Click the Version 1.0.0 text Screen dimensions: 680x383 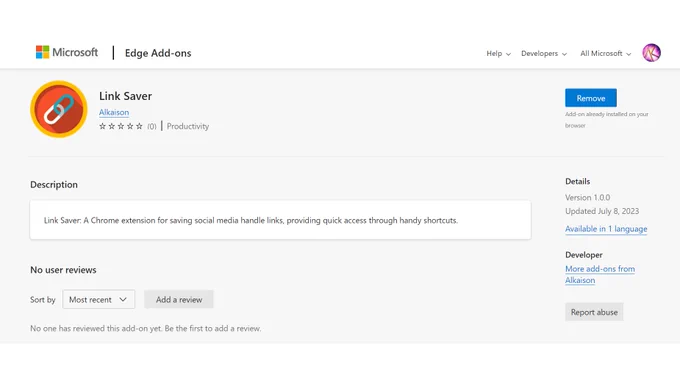tap(587, 197)
